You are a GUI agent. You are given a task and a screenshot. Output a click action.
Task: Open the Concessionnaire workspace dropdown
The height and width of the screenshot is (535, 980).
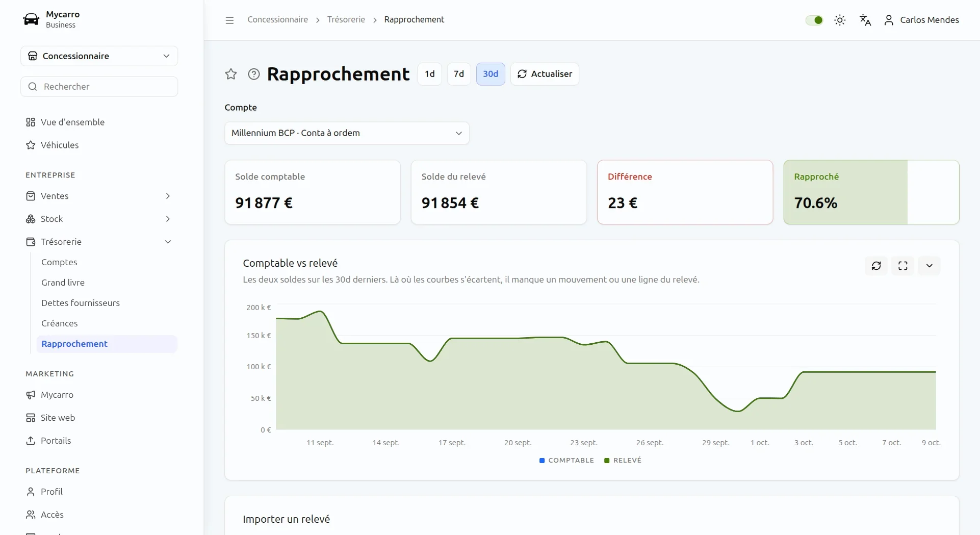pyautogui.click(x=99, y=56)
